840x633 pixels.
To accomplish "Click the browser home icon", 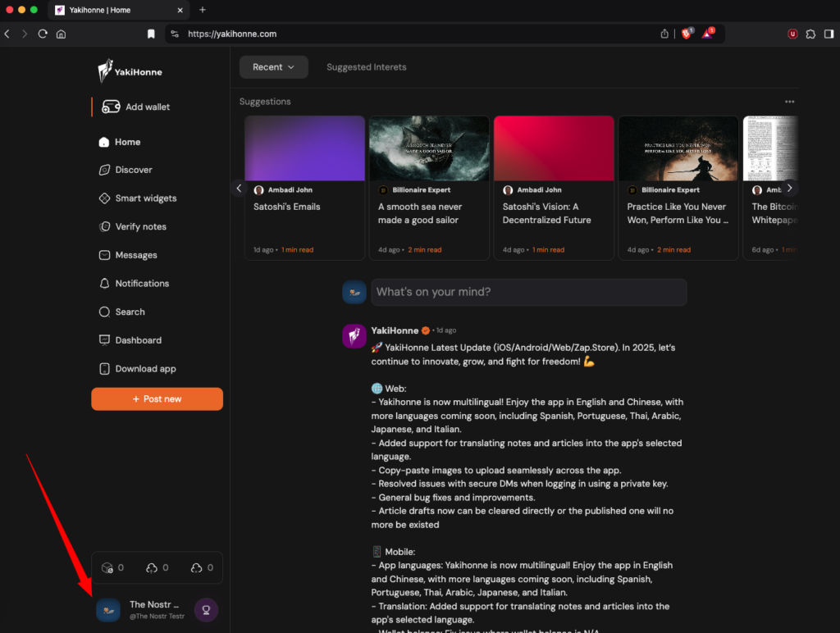I will point(61,34).
